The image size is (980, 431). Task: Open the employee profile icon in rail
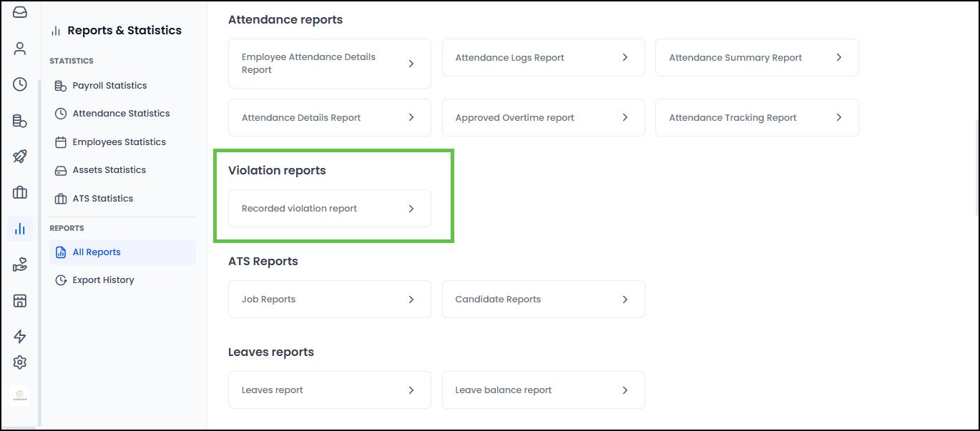pos(20,49)
